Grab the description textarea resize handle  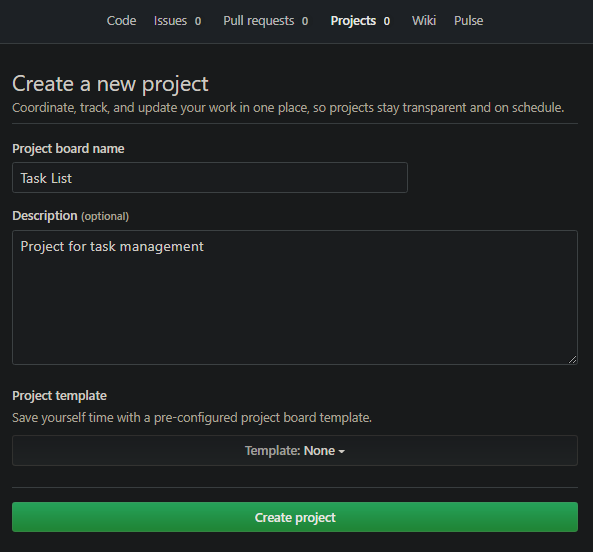(x=573, y=360)
